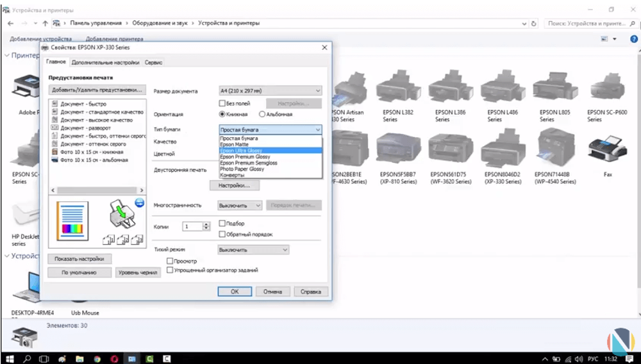
Task: Enable Обратный порядок checkbox
Action: (x=222, y=234)
